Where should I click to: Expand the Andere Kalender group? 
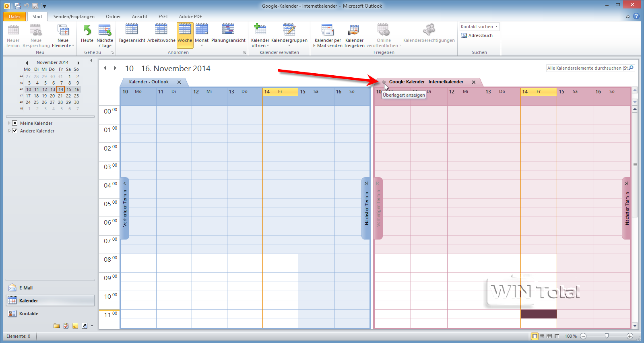[9, 131]
